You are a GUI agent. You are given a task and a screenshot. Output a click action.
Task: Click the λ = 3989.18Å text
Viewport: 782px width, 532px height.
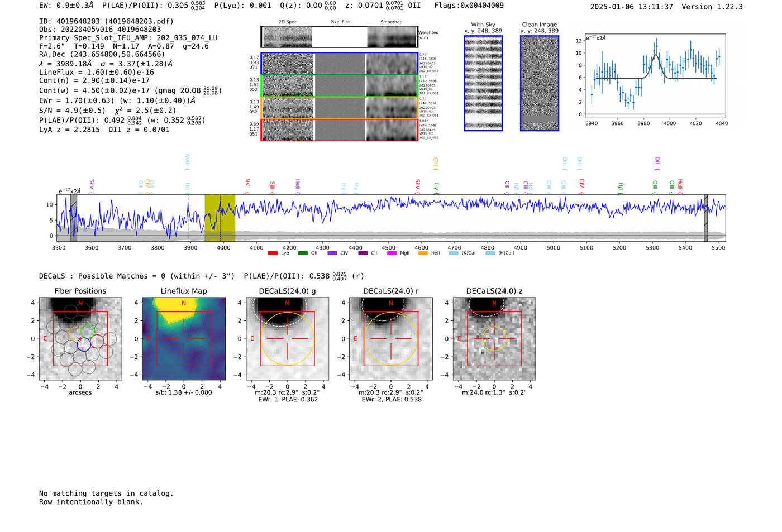click(x=65, y=64)
